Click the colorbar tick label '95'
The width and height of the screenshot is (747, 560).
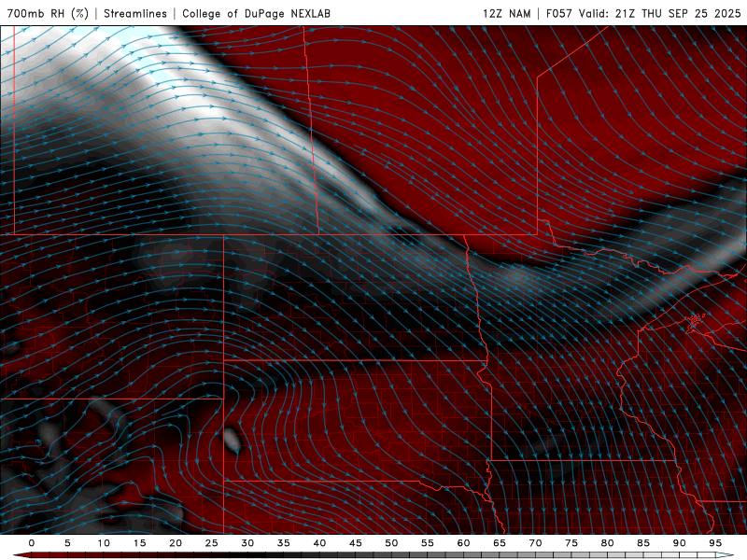click(x=715, y=543)
